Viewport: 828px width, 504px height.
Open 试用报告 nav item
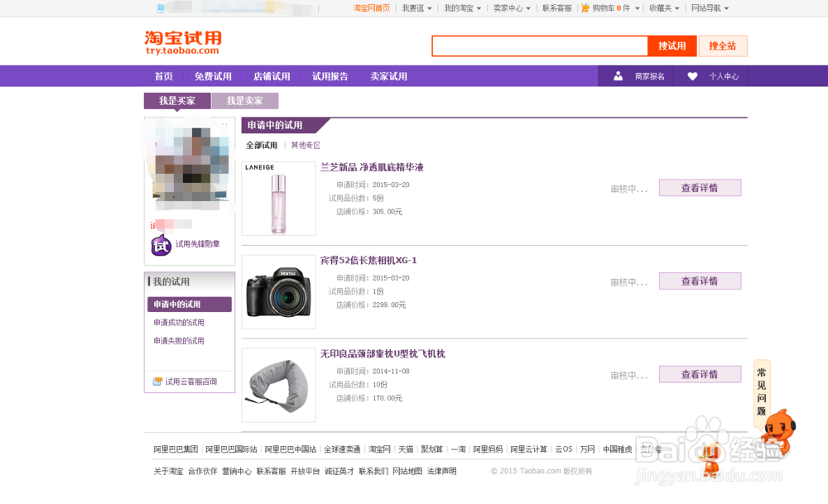coord(330,76)
